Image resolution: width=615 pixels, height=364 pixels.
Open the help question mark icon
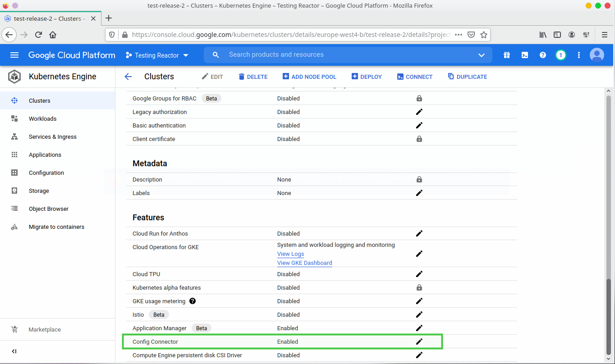pos(543,55)
